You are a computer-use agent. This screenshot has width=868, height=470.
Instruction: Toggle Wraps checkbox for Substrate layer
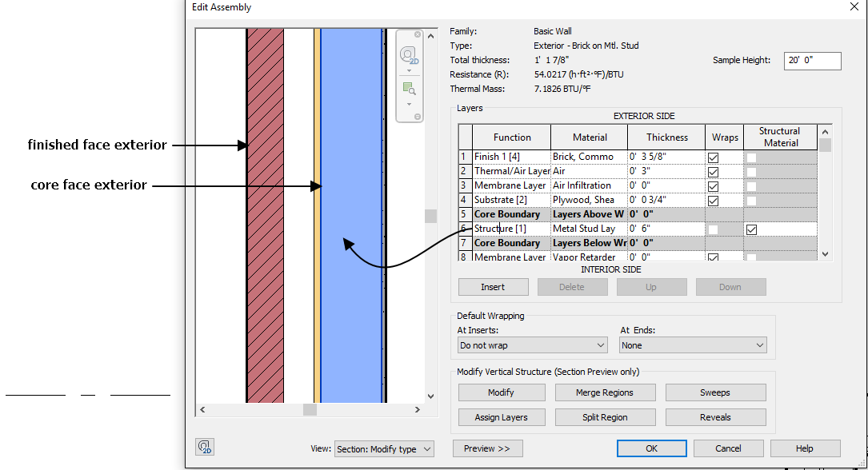713,201
